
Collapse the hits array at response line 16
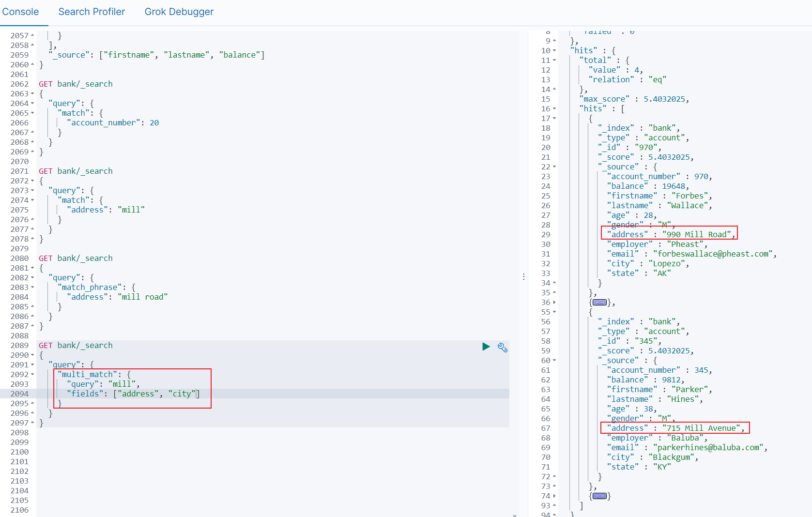pyautogui.click(x=554, y=109)
